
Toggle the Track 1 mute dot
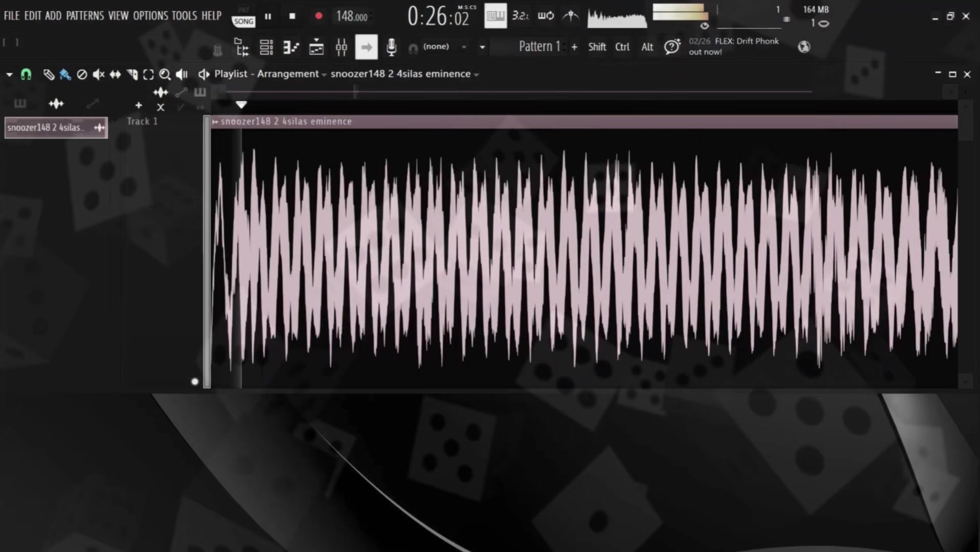point(195,382)
